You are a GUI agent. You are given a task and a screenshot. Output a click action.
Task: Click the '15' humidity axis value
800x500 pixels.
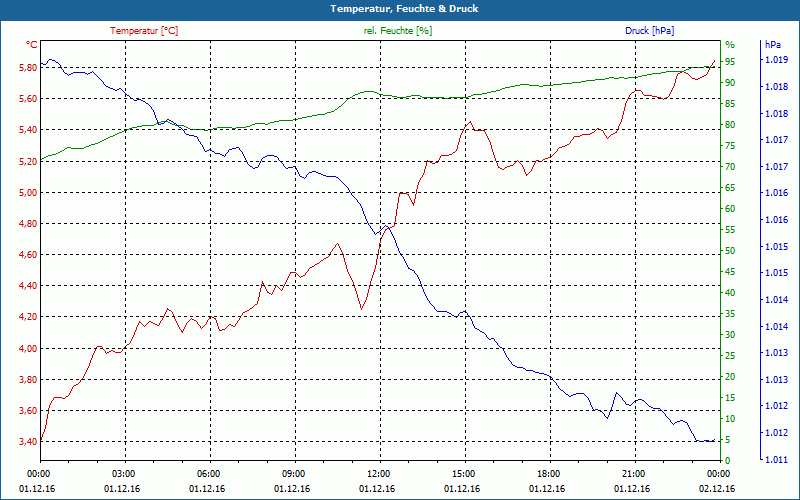tap(730, 398)
